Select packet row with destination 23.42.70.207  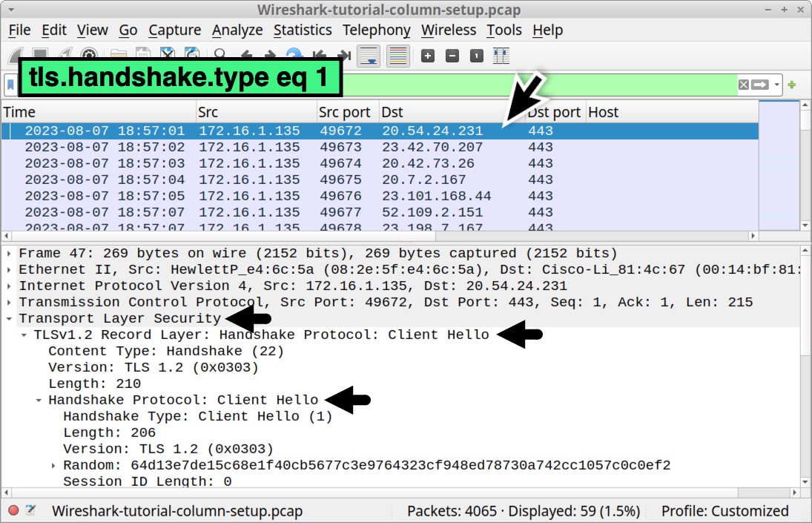(380, 147)
